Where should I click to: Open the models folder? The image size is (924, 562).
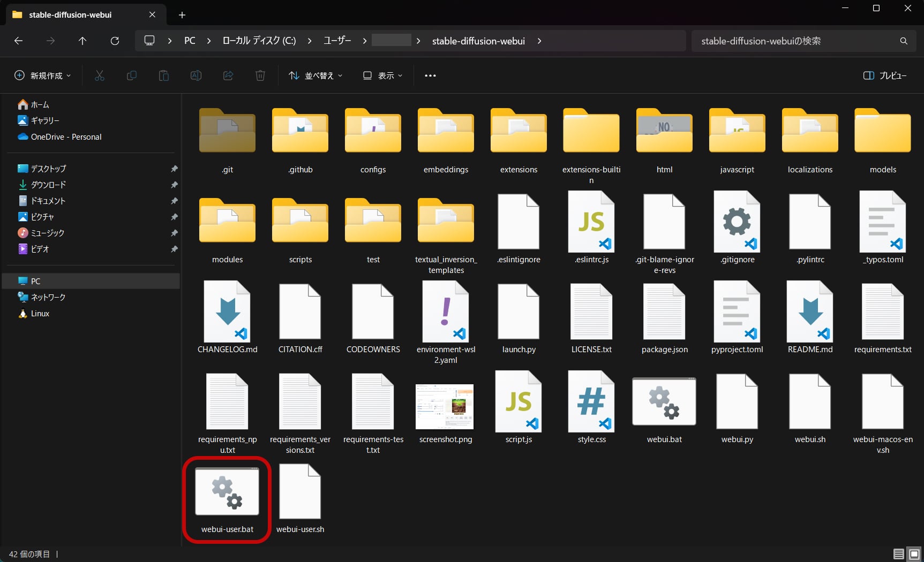[x=883, y=140]
